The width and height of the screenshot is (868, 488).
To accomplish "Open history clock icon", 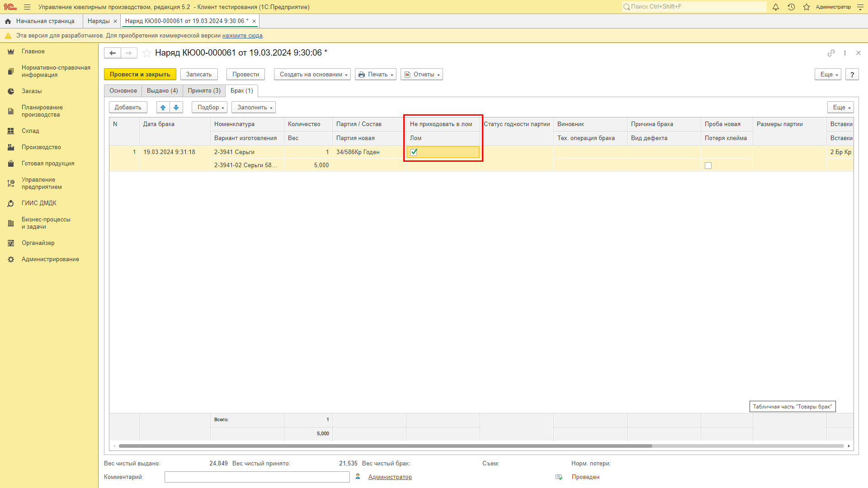I will coord(791,7).
